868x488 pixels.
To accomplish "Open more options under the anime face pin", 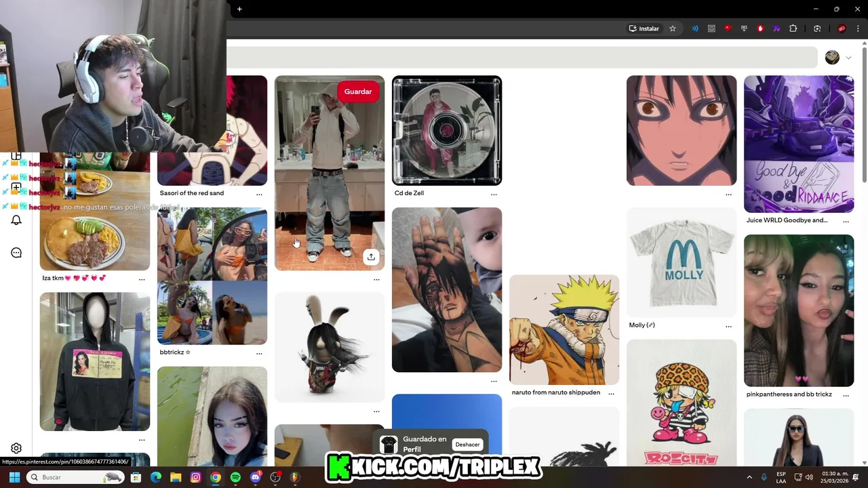I will click(728, 195).
